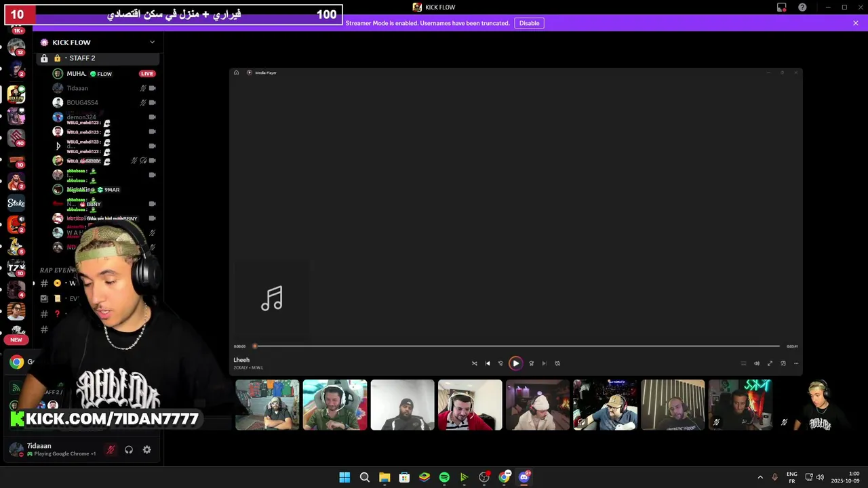Click the music note album art thumbnail
This screenshot has height=488, width=868.
(x=272, y=298)
